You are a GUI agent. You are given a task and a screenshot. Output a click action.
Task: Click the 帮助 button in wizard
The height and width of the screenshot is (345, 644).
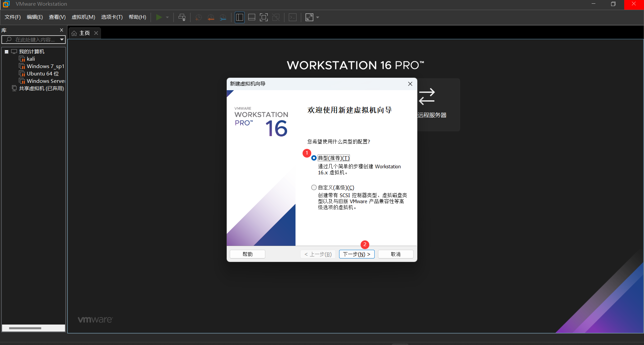pos(248,254)
